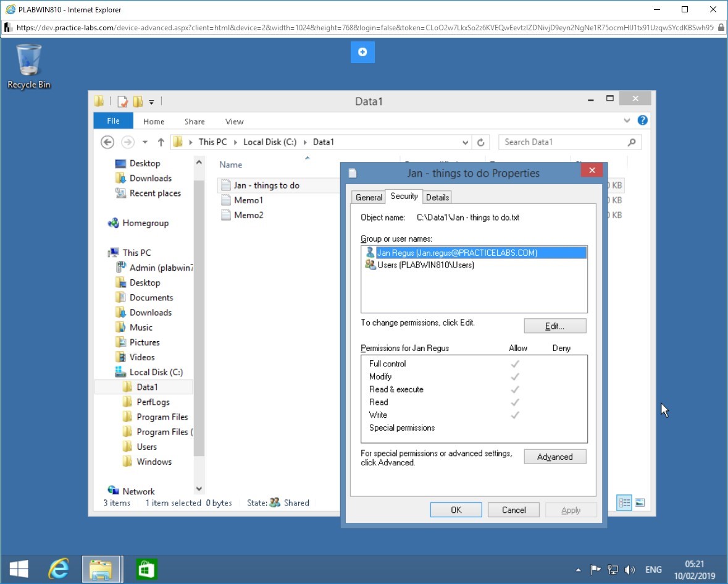Viewport: 728px width, 584px height.
Task: Launch Internet Explorer from taskbar
Action: 59,569
